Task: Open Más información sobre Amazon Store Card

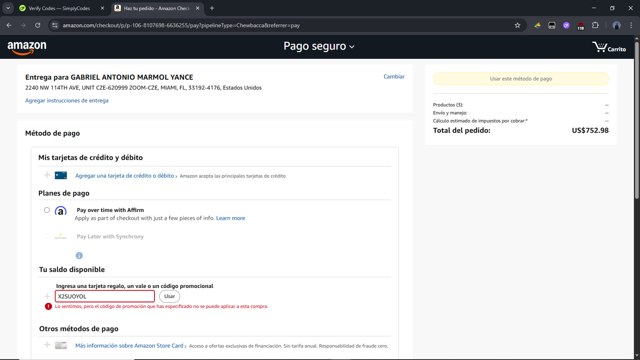Action: click(x=129, y=346)
